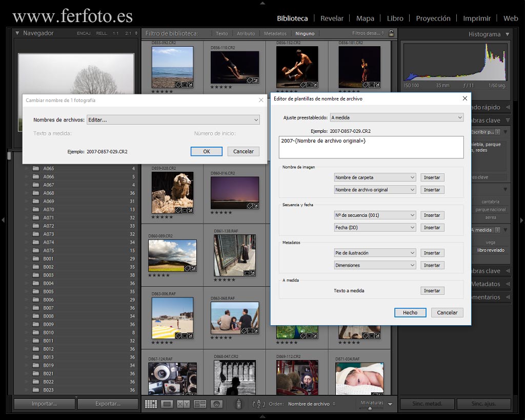Click folder icon for A065

pos(36,168)
